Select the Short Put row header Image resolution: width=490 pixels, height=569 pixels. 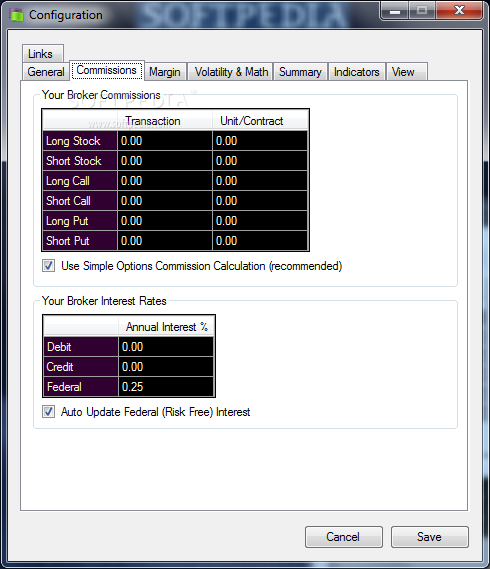pos(80,241)
